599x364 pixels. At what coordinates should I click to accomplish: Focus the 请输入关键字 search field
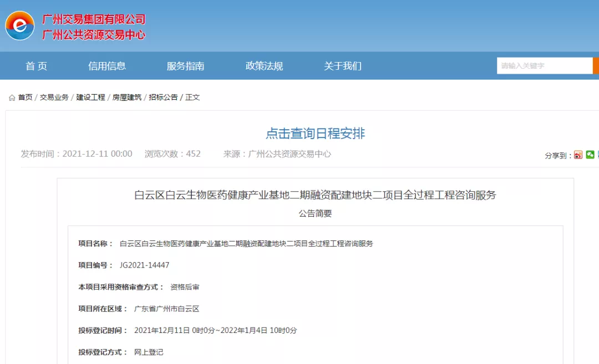(545, 65)
